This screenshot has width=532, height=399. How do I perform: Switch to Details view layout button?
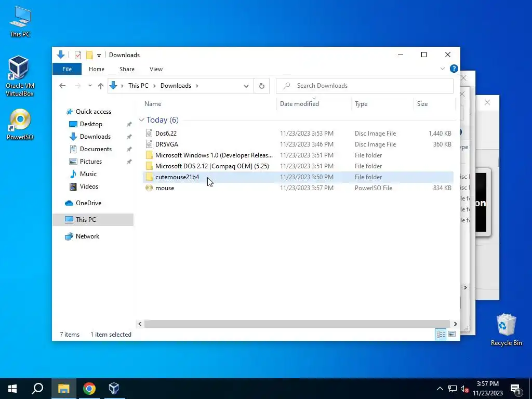(x=441, y=334)
